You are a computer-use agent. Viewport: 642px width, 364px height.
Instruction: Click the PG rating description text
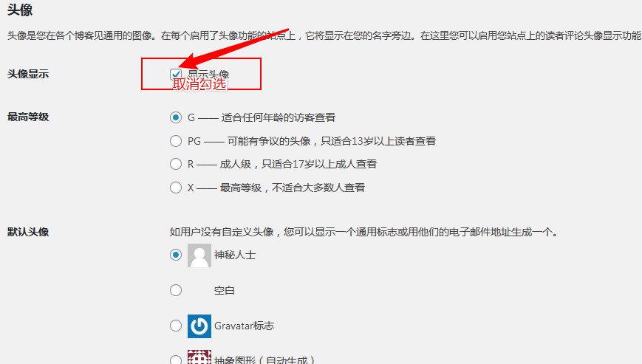(x=312, y=141)
